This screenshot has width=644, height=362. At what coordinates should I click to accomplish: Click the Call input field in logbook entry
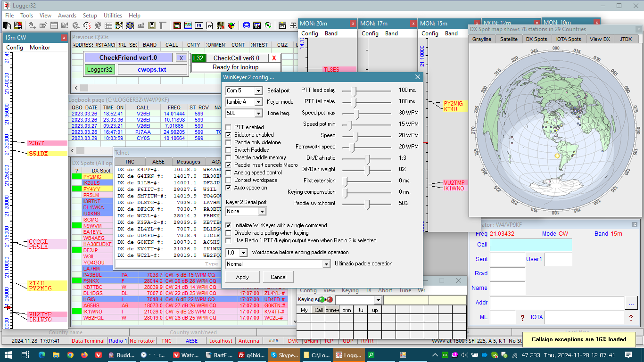pos(531,245)
